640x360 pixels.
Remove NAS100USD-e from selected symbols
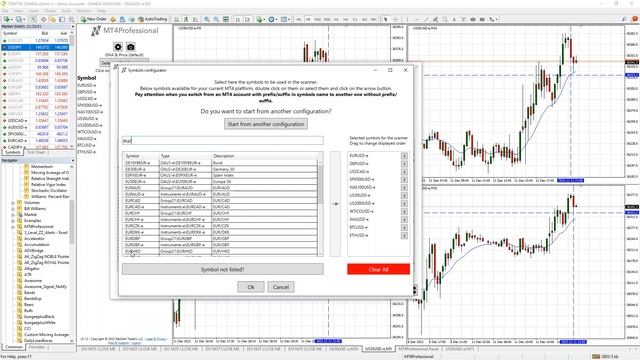click(404, 188)
